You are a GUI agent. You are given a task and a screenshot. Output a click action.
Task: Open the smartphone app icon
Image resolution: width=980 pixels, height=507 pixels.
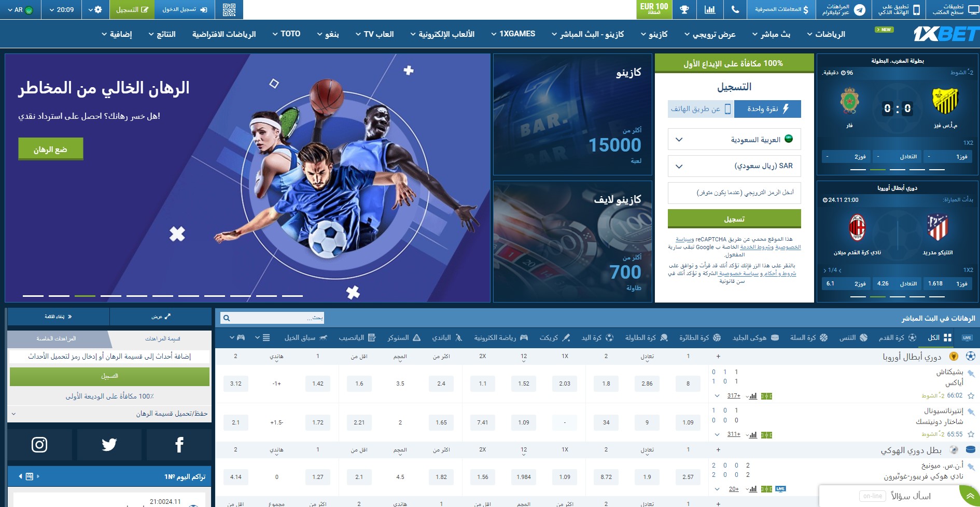tap(916, 10)
